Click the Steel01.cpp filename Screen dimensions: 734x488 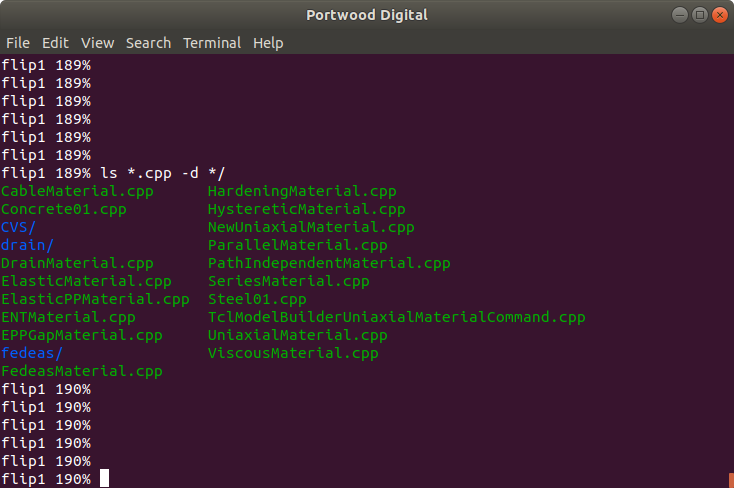coord(257,299)
